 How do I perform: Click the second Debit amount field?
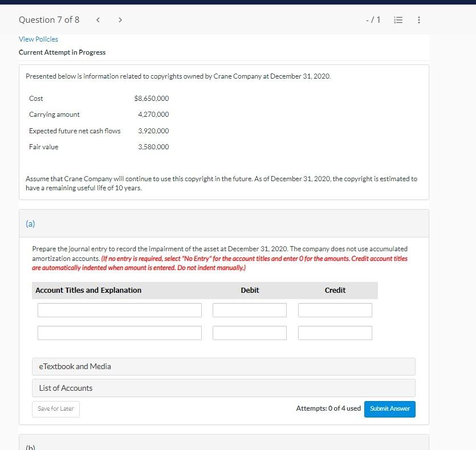point(250,333)
